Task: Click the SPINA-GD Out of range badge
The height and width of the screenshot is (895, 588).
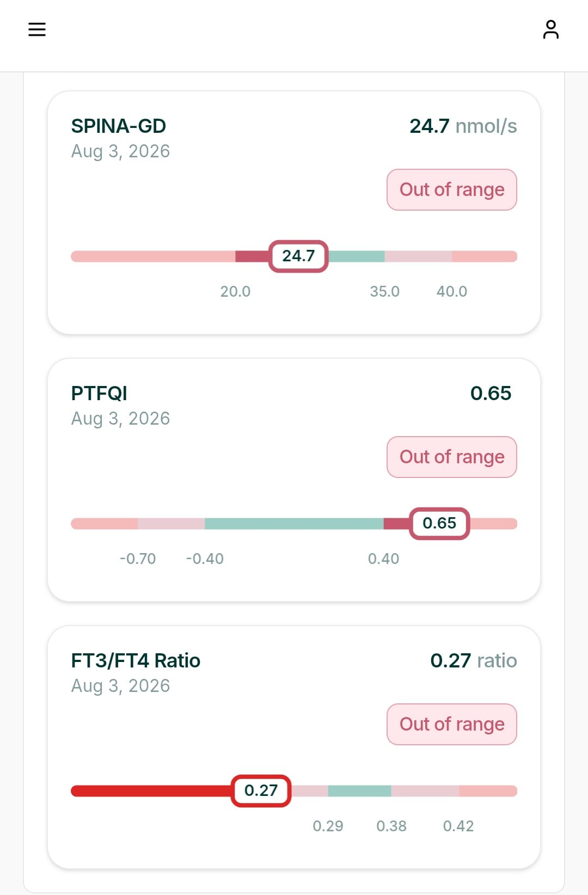Action: [x=452, y=189]
